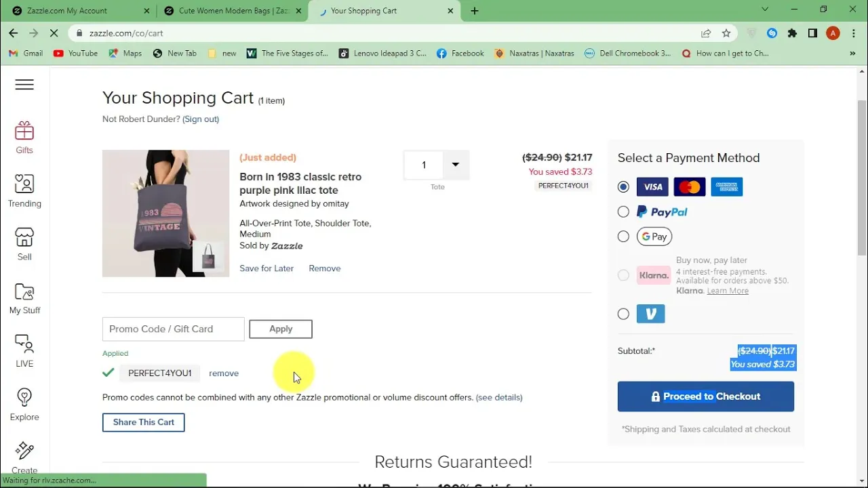Open Gifts in the sidebar

click(24, 137)
